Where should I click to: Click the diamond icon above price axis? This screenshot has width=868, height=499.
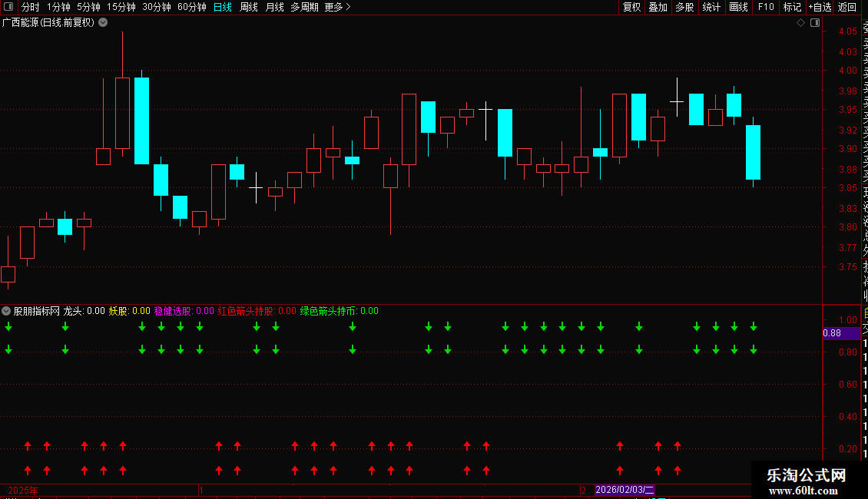[x=800, y=23]
